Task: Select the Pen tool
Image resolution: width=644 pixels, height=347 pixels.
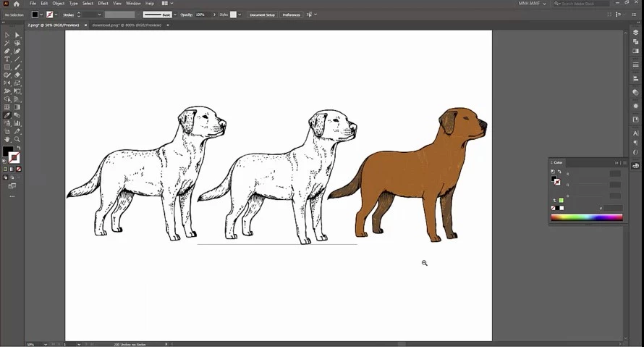Action: tap(7, 51)
